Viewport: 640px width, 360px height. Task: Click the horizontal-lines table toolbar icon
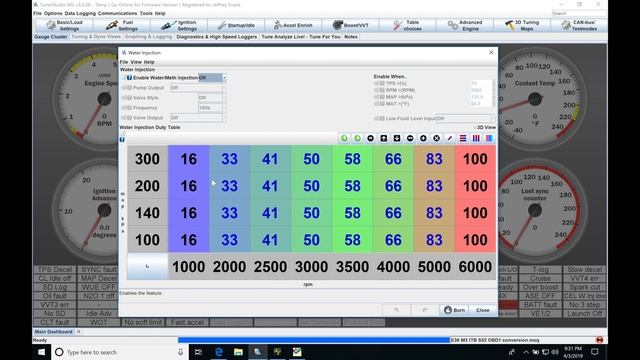463,138
